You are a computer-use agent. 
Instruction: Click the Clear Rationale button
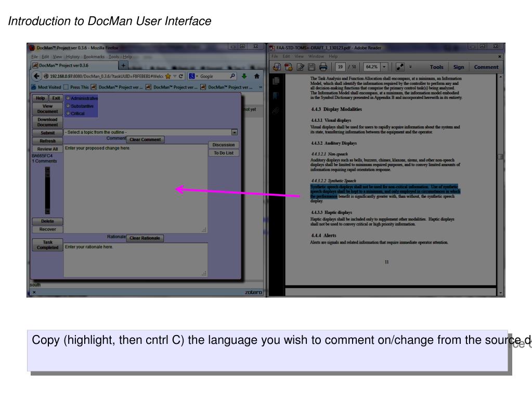(145, 238)
